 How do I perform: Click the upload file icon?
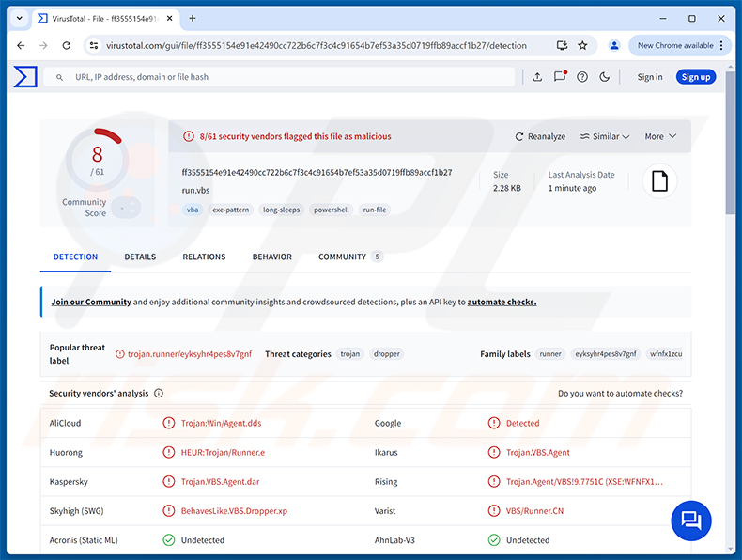537,77
